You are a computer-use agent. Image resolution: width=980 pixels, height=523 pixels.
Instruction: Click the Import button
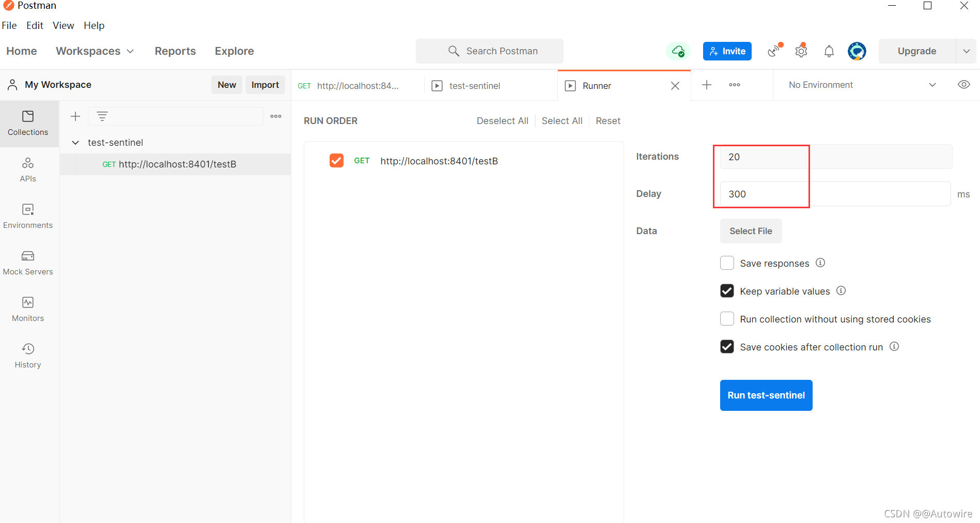[x=265, y=85]
